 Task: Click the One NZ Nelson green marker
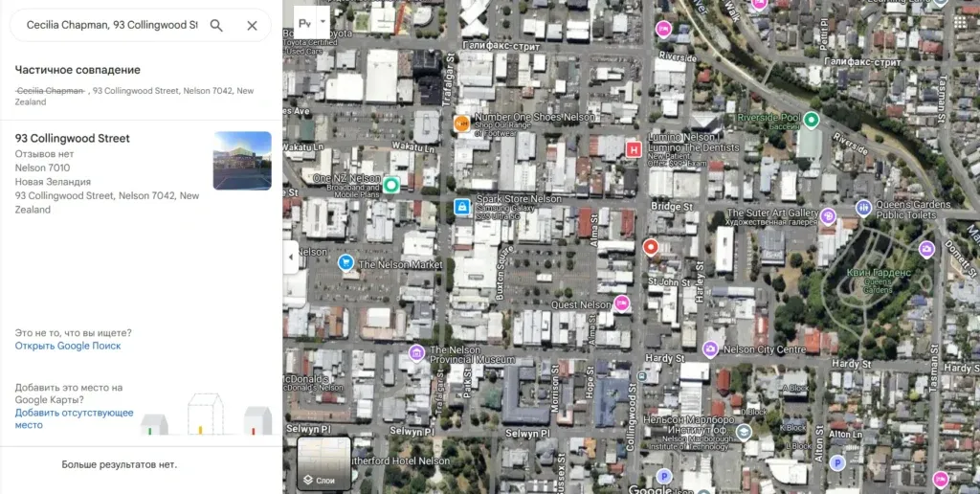coord(391,185)
